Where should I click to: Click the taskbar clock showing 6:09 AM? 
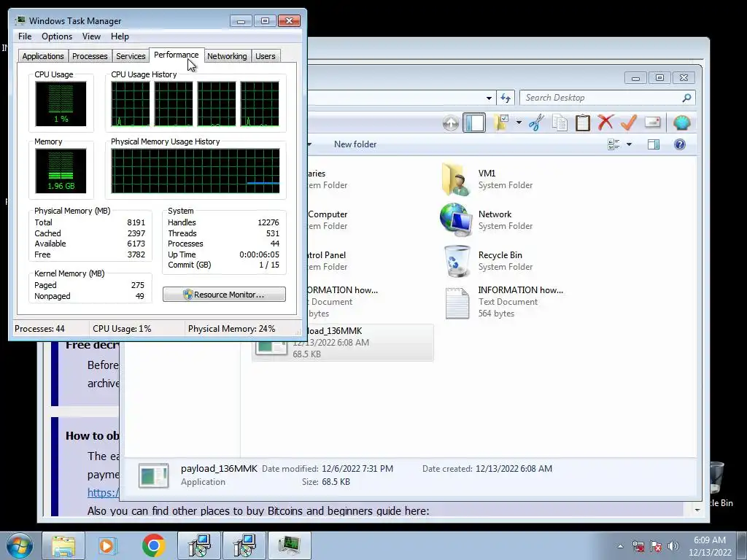tap(710, 546)
